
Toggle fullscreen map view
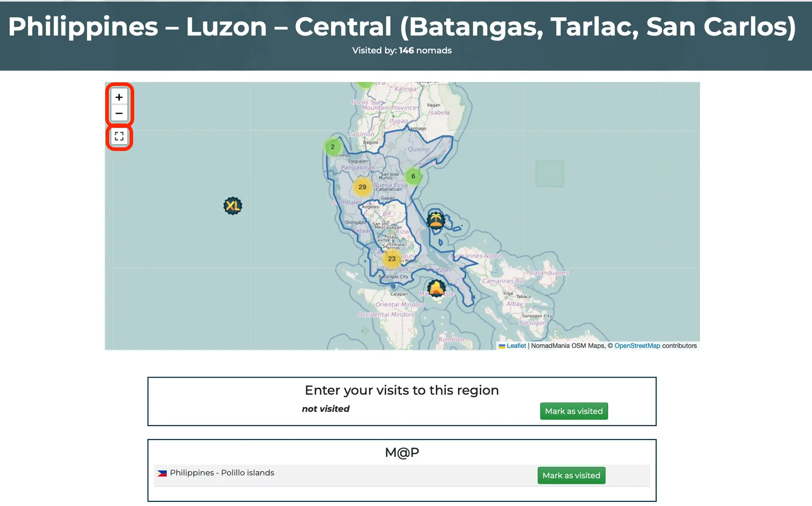pos(119,137)
